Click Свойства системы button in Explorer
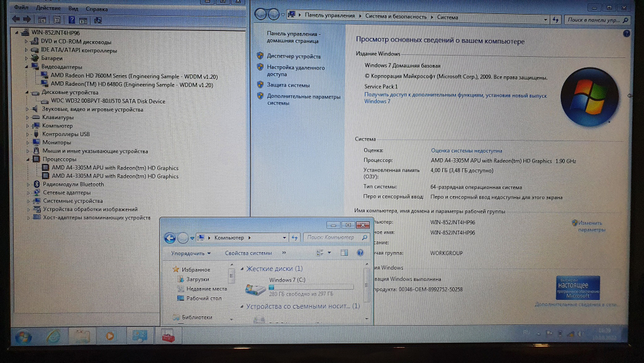 248,253
